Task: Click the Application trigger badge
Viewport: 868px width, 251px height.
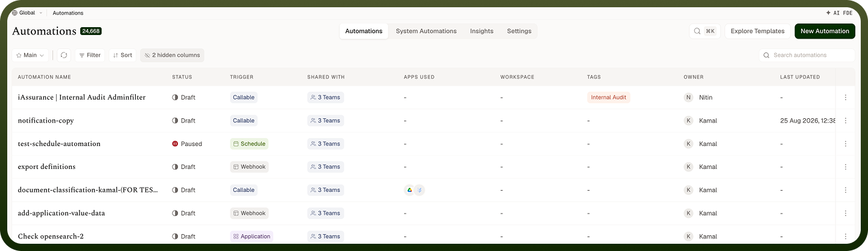Action: [252, 237]
